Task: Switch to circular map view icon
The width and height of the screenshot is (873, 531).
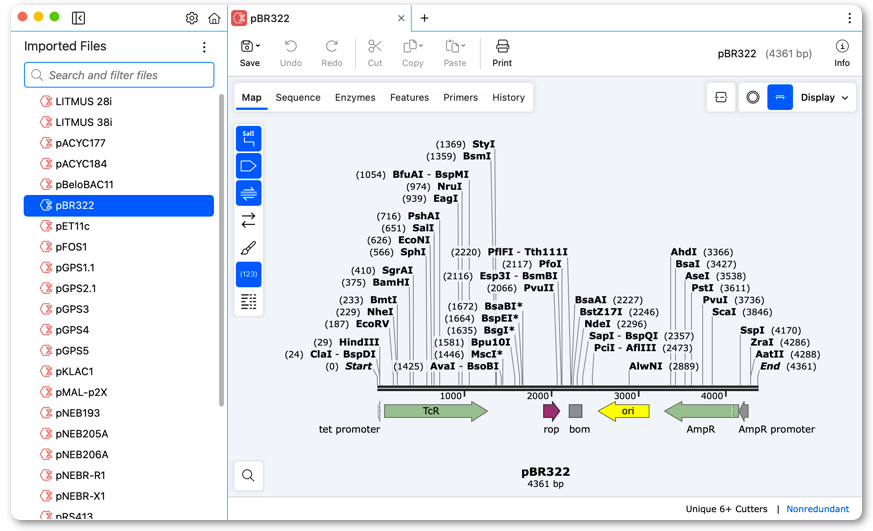Action: coord(753,97)
